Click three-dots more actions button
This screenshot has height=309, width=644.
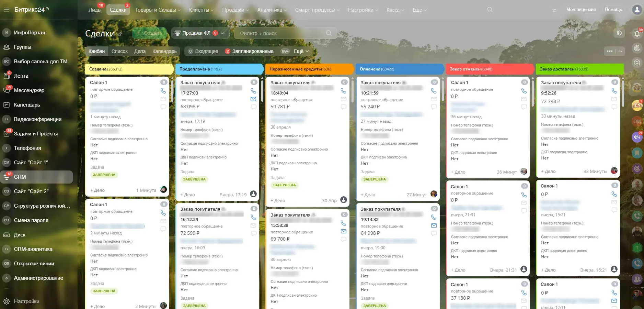(x=610, y=51)
